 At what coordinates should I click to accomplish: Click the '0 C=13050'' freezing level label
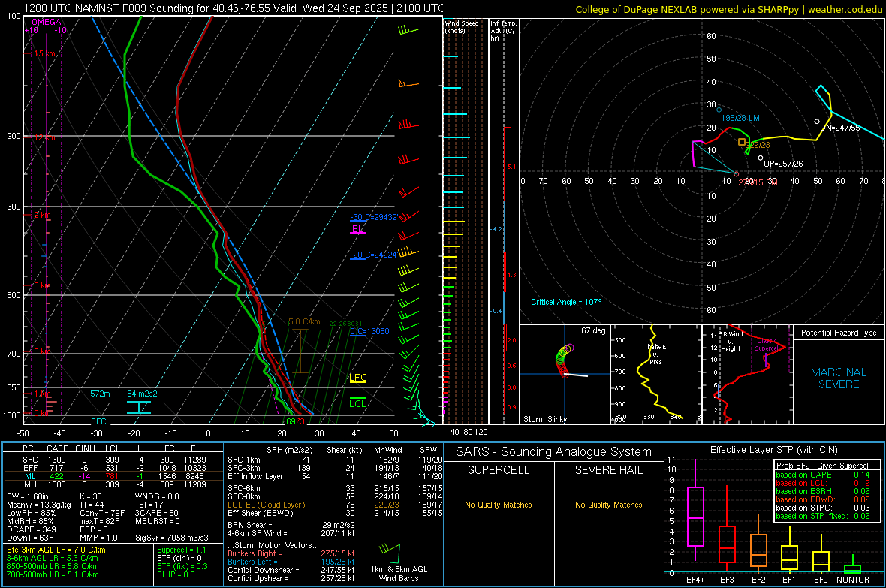(370, 331)
